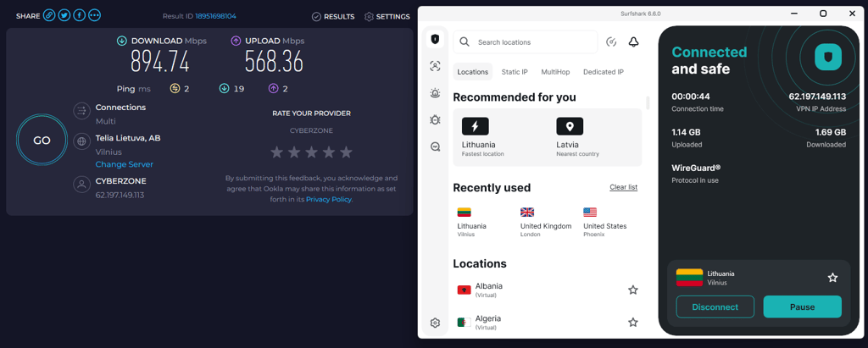The image size is (868, 348).
Task: Select recently used United States Phoenix
Action: [x=605, y=222]
